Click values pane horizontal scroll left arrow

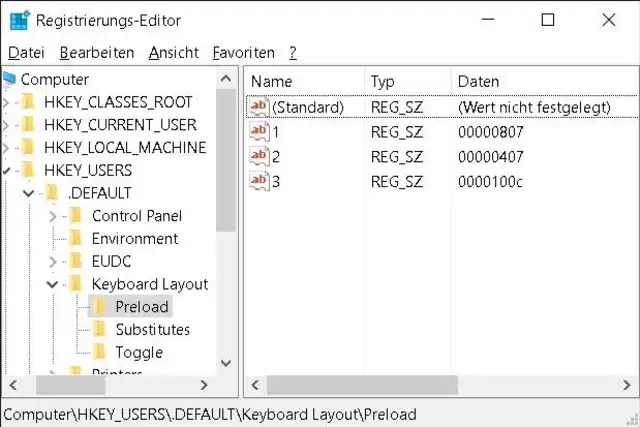coord(255,385)
